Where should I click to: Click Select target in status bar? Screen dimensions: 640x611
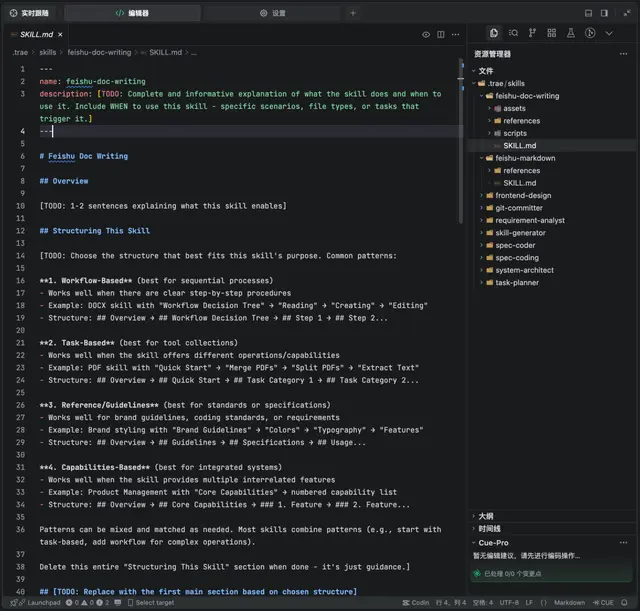pyautogui.click(x=151, y=603)
